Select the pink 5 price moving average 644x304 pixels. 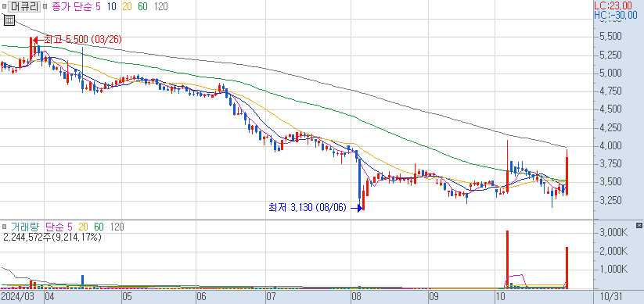[98, 7]
